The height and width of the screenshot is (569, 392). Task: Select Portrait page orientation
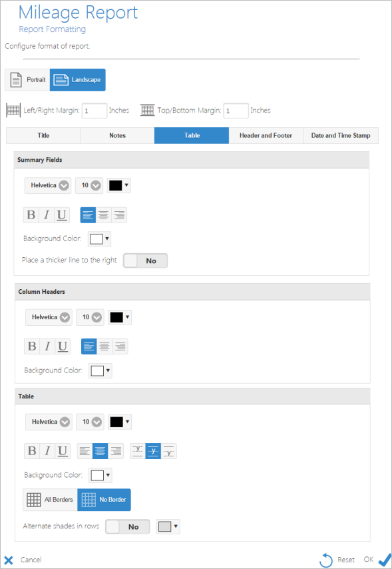tap(27, 80)
